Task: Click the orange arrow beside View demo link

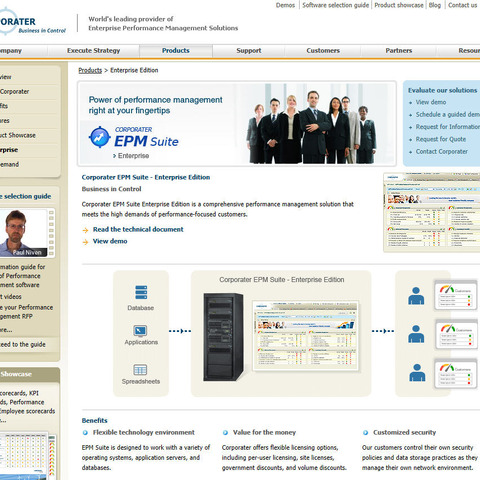Action: [86, 242]
